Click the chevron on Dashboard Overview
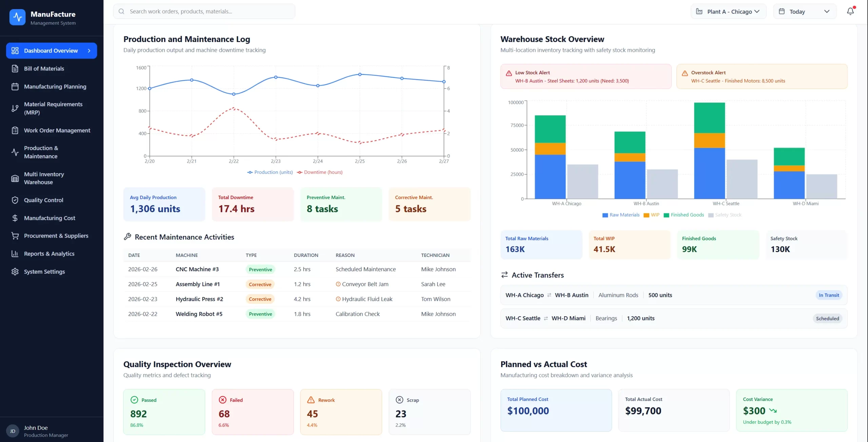The image size is (868, 442). pos(89,51)
